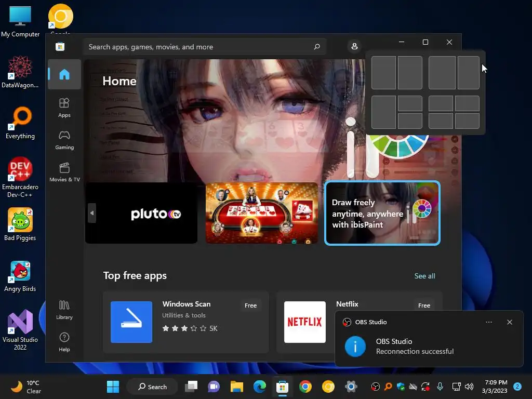Click the Free button on Windows Scan
The width and height of the screenshot is (532, 399).
250,305
